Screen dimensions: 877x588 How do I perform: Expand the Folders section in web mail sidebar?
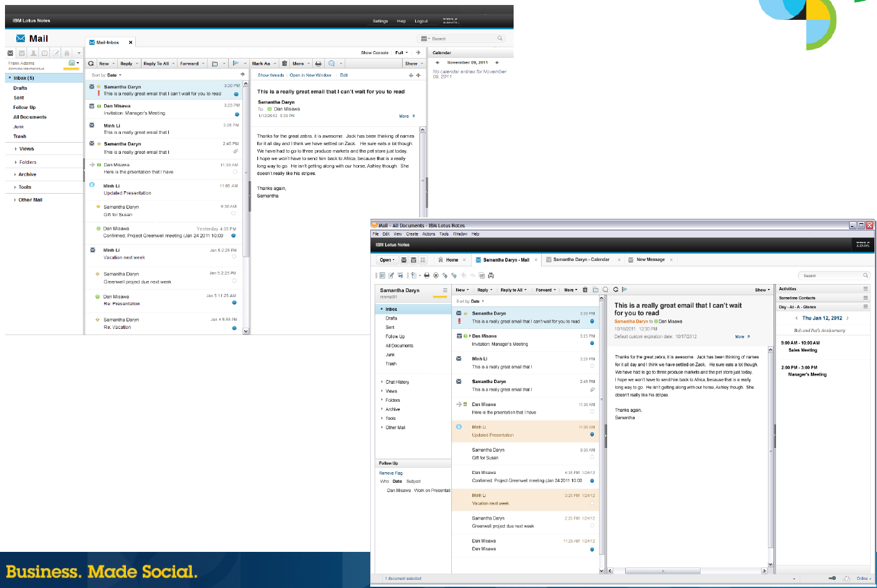[x=16, y=162]
